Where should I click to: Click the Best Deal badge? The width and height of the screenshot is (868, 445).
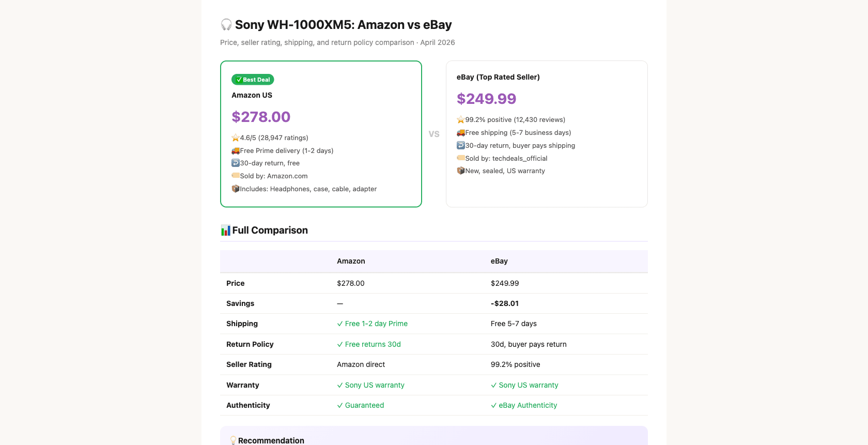tap(253, 80)
